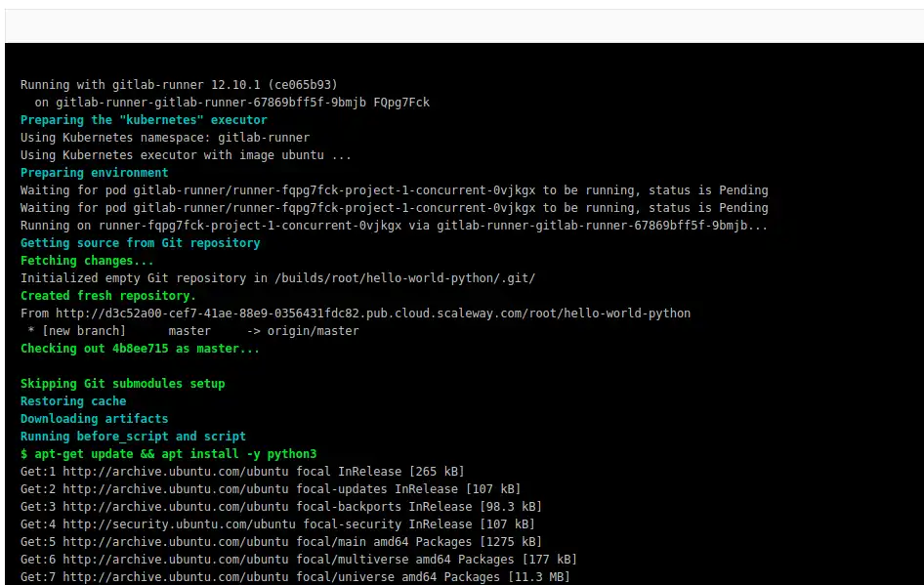The height and width of the screenshot is (585, 924).
Task: Click 'Get:4' security.ubuntu.com focal-security line
Action: (x=277, y=524)
